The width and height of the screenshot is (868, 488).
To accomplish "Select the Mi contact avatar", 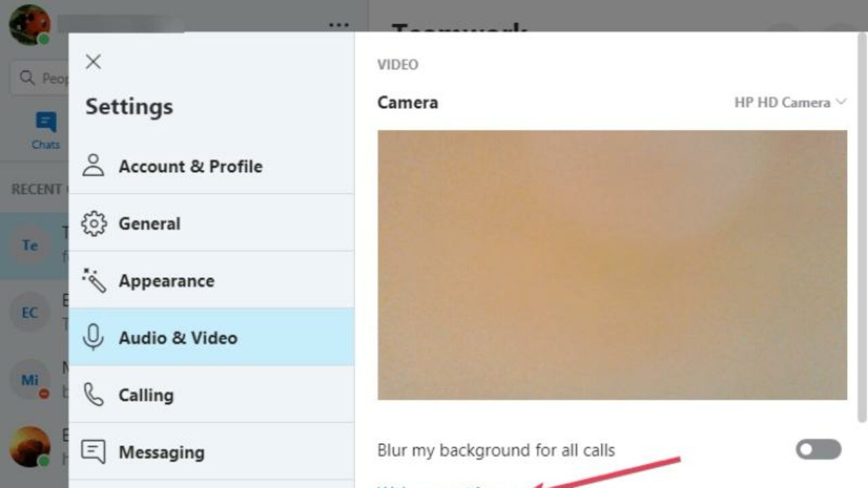I will [30, 380].
